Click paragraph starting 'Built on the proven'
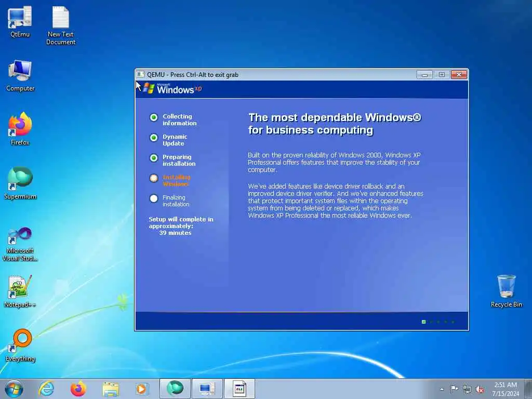The image size is (532, 399). coord(334,162)
